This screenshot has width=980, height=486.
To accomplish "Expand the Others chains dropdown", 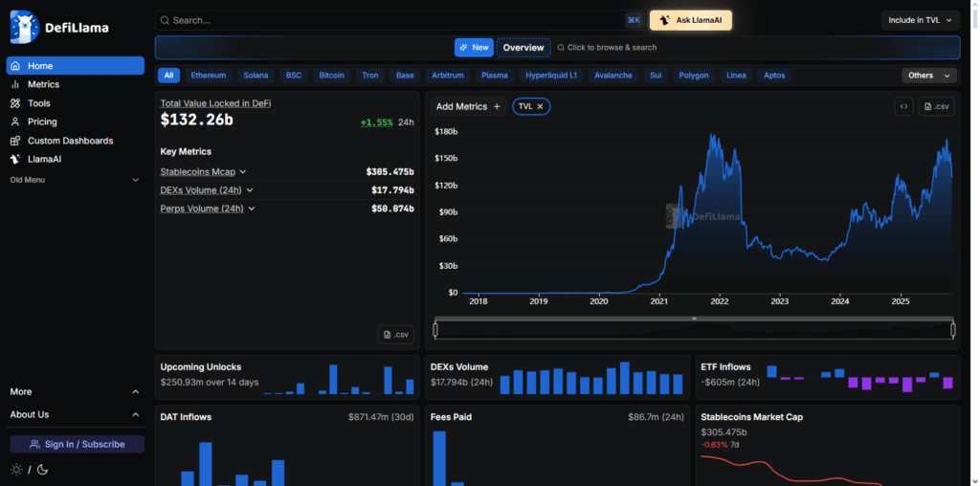I will [929, 76].
